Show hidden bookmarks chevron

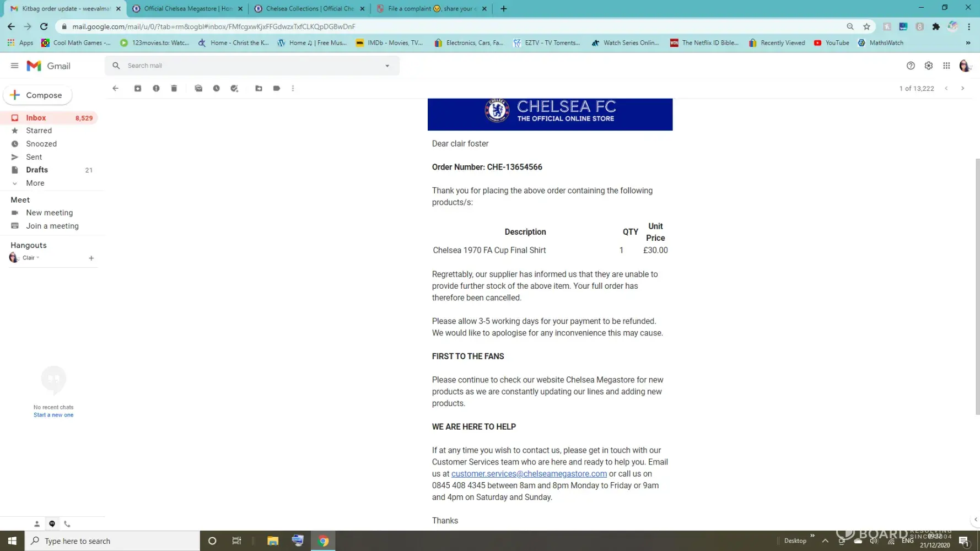coord(968,43)
